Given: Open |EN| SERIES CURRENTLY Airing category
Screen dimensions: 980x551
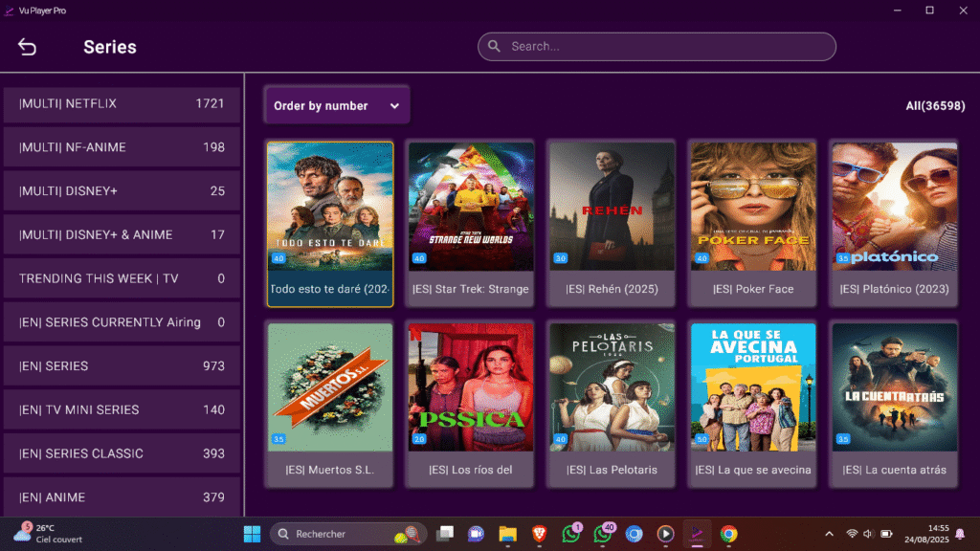Looking at the screenshot, I should (x=122, y=322).
